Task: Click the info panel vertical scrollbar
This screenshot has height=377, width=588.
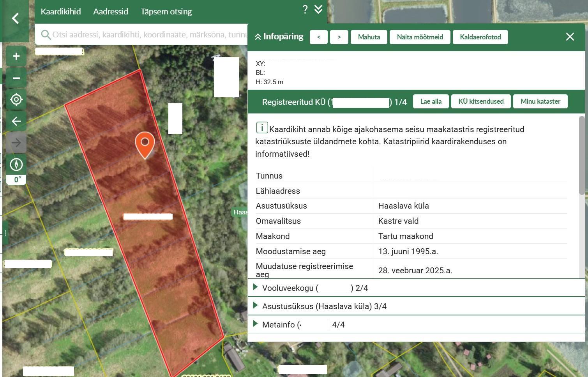Action: (582, 156)
